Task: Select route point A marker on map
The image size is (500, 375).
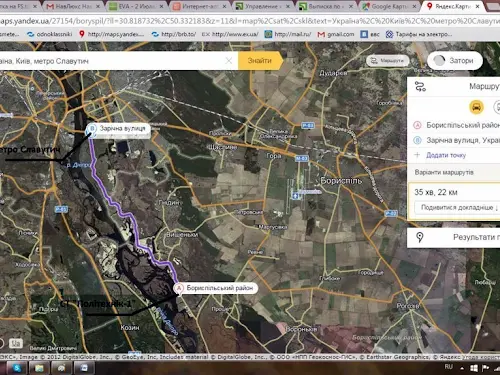Action: pyautogui.click(x=179, y=288)
